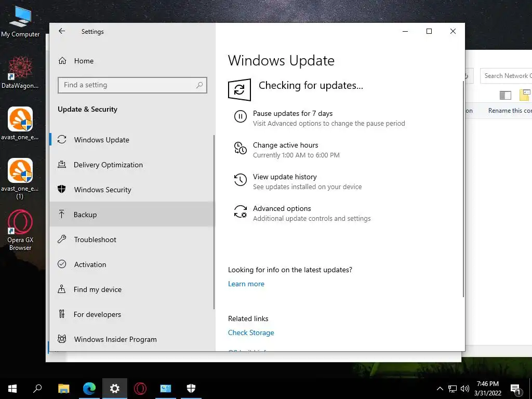The image size is (532, 399).
Task: Open Activation settings
Action: tap(131, 264)
